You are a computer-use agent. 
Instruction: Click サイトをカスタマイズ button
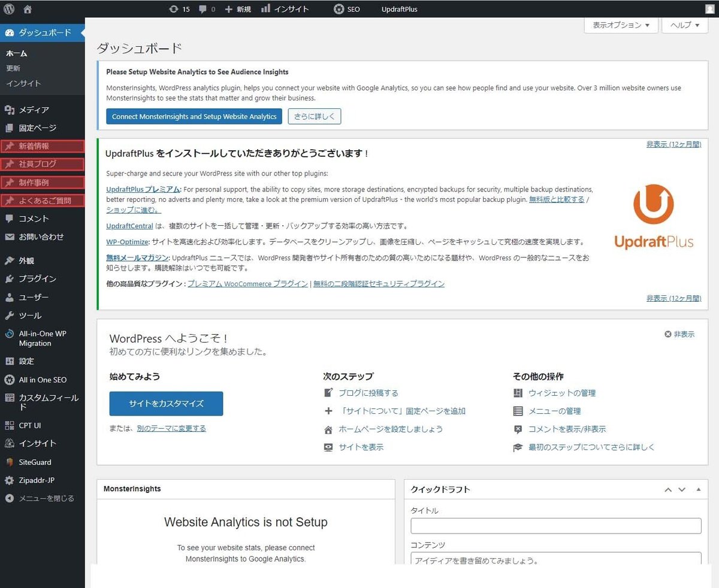pos(166,404)
